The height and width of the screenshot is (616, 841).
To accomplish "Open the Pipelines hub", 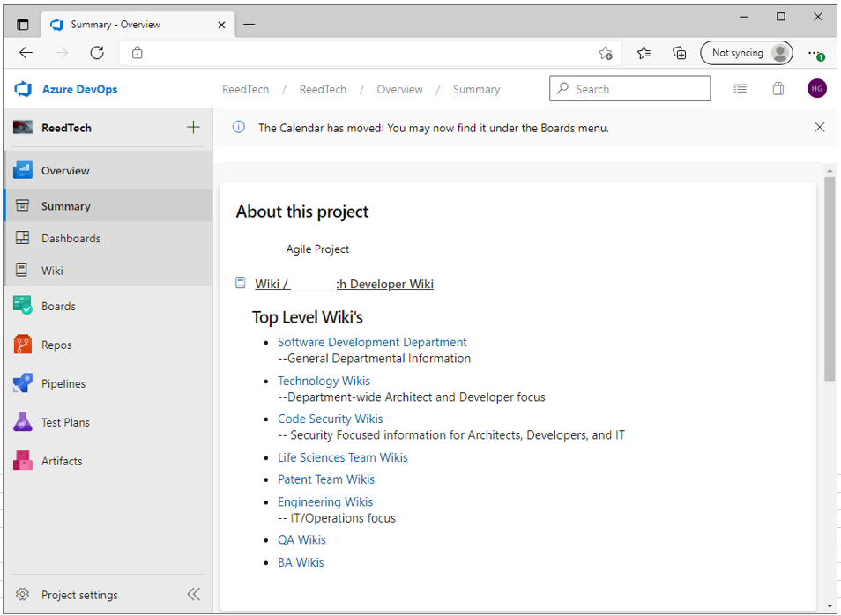I will tap(108, 383).
